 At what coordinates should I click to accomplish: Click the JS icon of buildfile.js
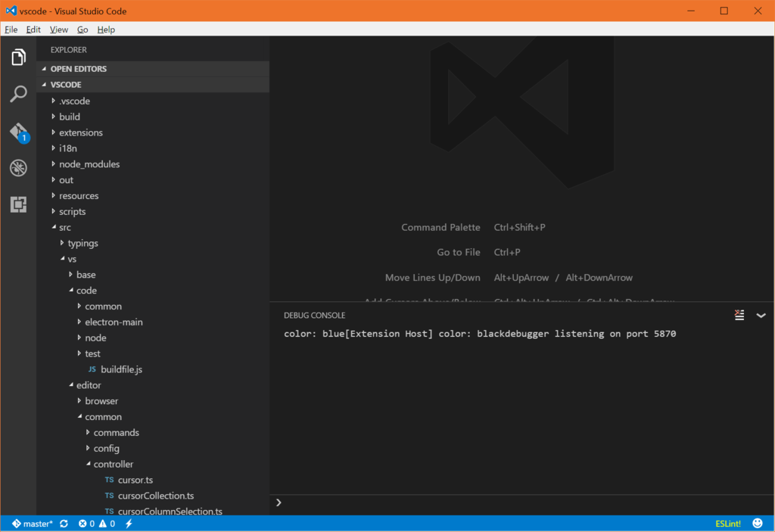[x=92, y=369]
